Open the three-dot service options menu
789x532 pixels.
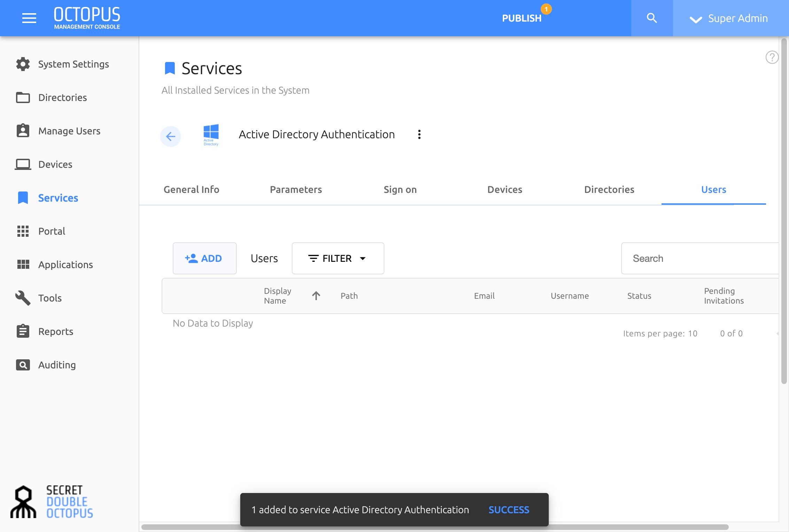(419, 134)
